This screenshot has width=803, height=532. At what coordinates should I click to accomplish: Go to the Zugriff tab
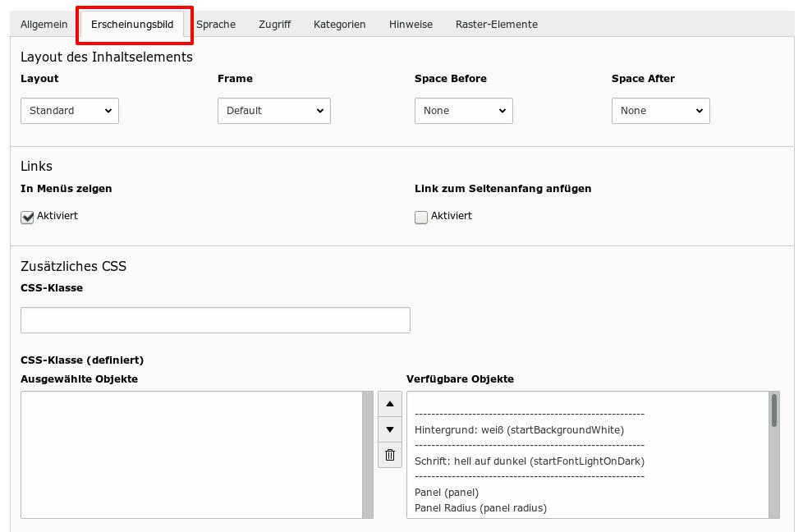pyautogui.click(x=274, y=24)
